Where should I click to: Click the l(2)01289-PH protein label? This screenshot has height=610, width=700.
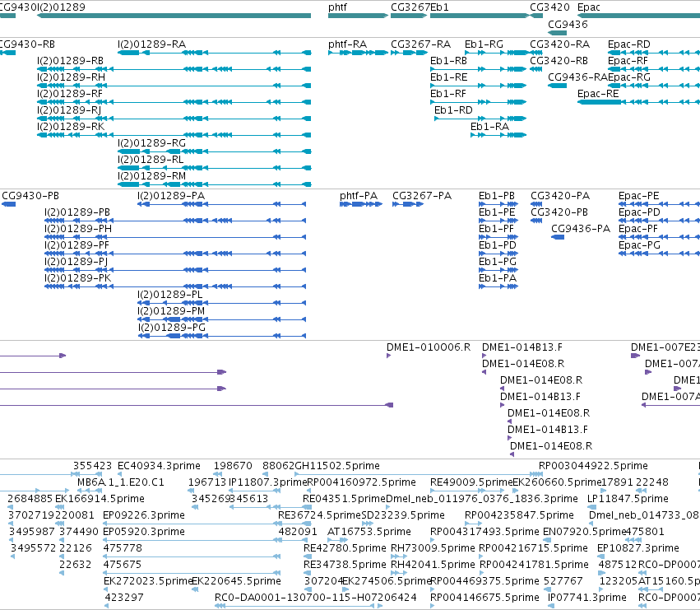pyautogui.click(x=78, y=229)
